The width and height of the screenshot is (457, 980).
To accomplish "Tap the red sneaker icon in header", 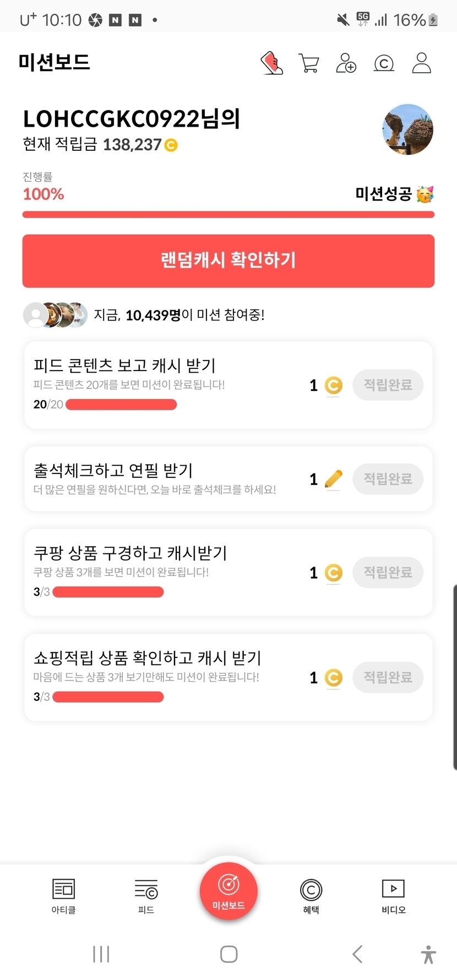I will click(x=271, y=63).
